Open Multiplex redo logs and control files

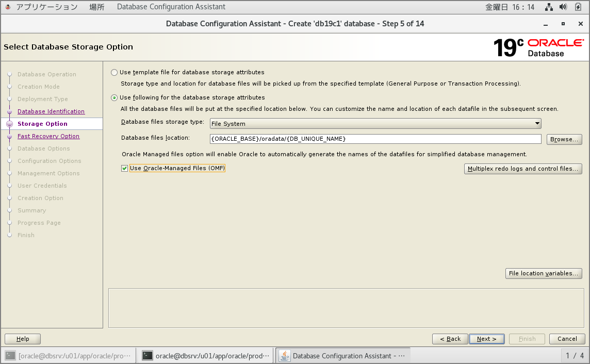tap(522, 169)
